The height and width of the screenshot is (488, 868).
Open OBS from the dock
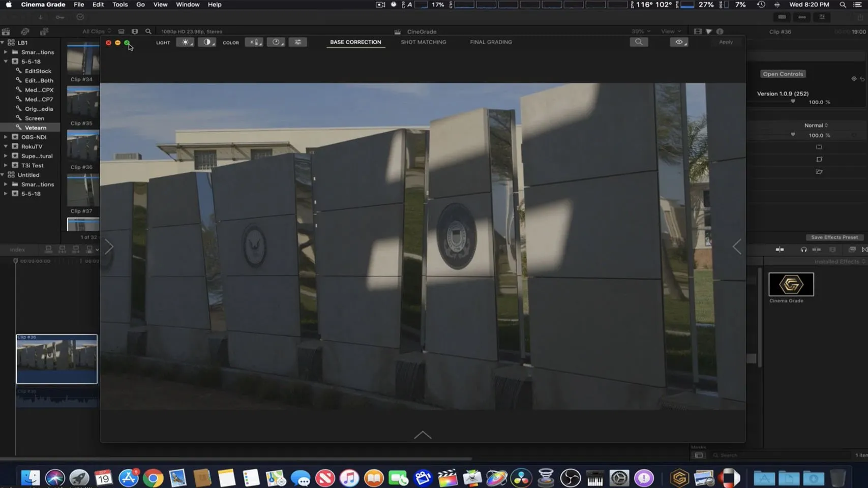tap(570, 478)
